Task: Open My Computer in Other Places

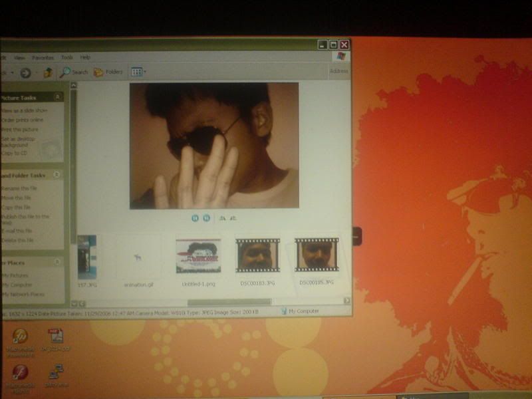Action: pyautogui.click(x=17, y=285)
